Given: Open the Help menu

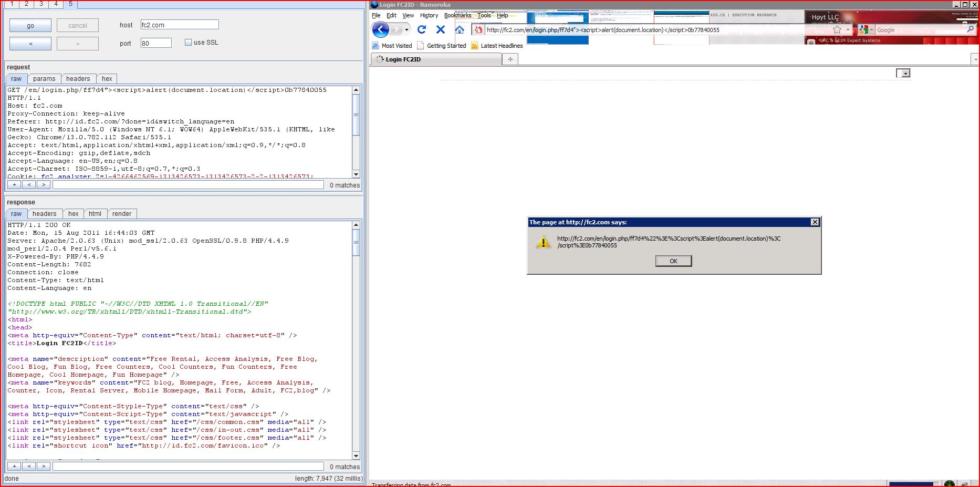Looking at the screenshot, I should point(503,15).
